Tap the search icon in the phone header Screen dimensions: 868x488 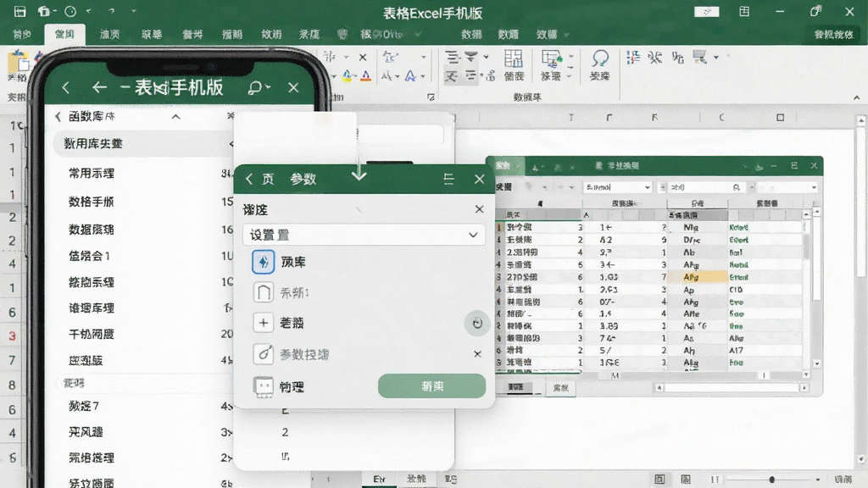[254, 87]
